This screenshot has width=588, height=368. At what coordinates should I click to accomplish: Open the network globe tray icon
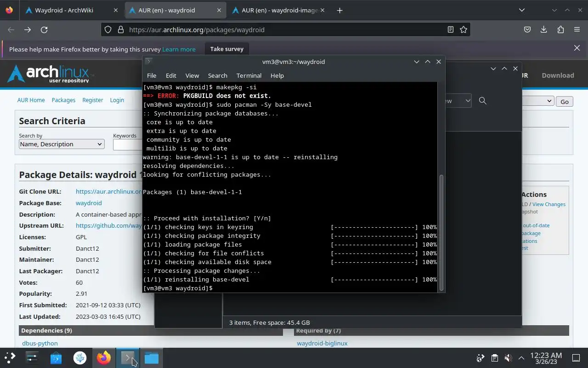pos(481,358)
